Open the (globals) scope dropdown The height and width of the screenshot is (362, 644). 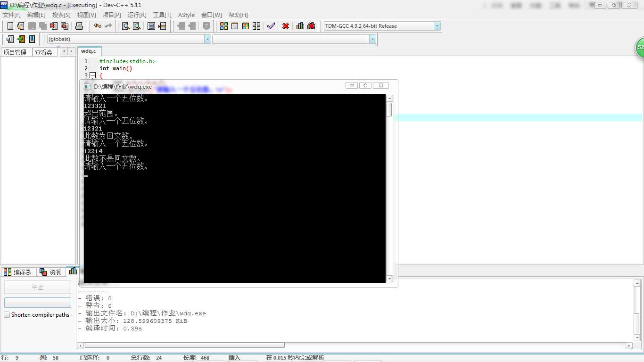pyautogui.click(x=207, y=39)
